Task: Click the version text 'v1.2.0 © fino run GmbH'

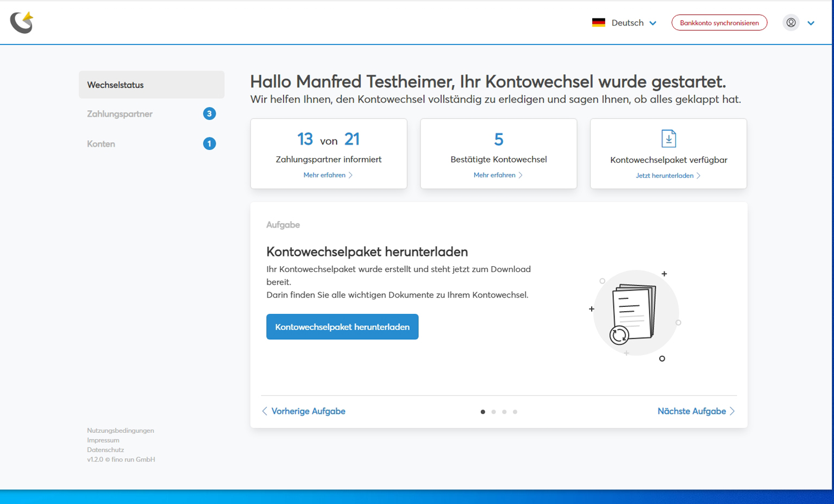Action: pos(121,459)
